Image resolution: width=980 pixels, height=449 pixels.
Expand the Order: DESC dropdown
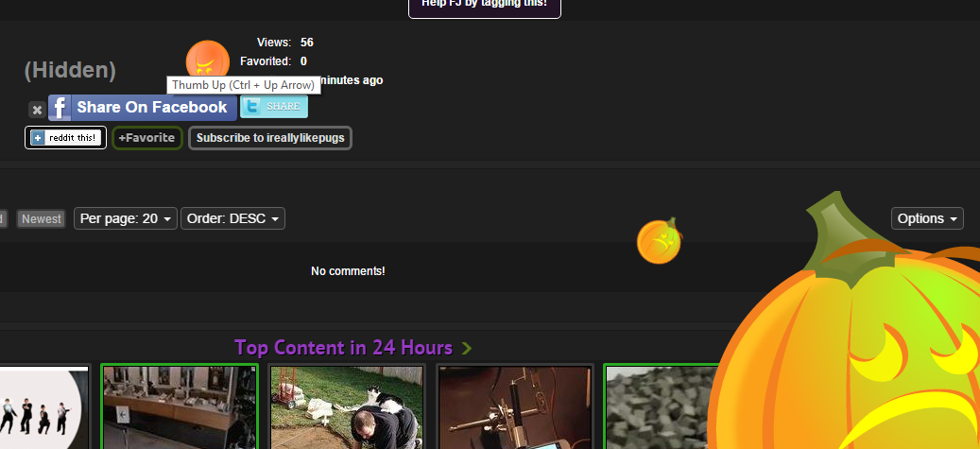click(232, 218)
